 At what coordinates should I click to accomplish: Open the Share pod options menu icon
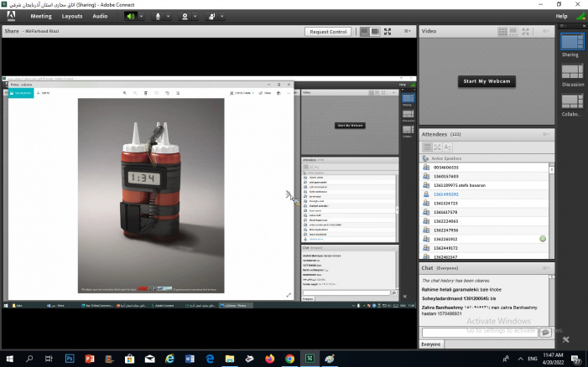(x=407, y=32)
